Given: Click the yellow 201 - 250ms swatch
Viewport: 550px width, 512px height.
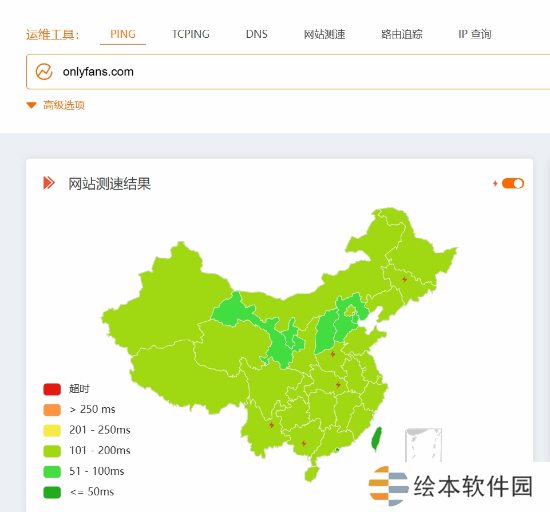Looking at the screenshot, I should tap(52, 430).
